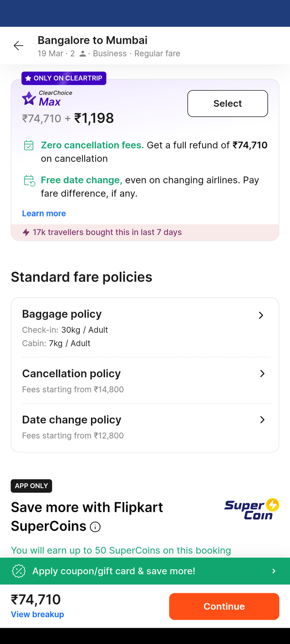
Task: Tap the zero cancellation calendar check icon
Action: (29, 145)
